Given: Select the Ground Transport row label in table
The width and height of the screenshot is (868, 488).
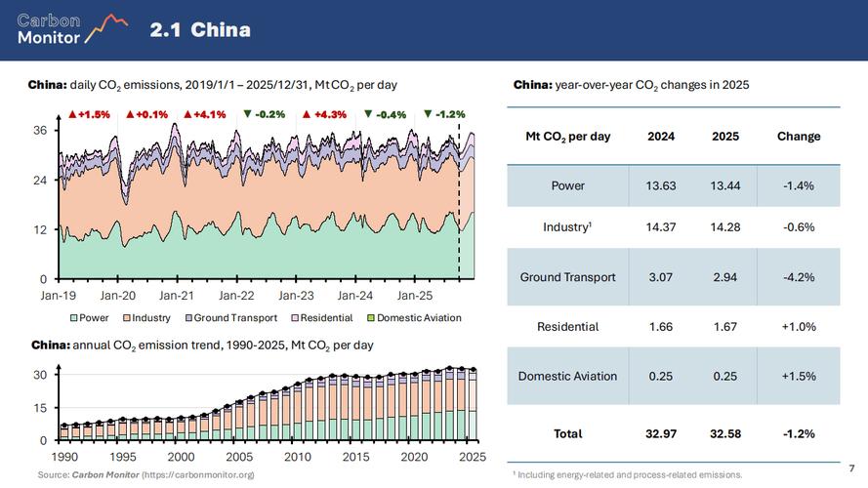Looking at the screenshot, I should tap(567, 277).
